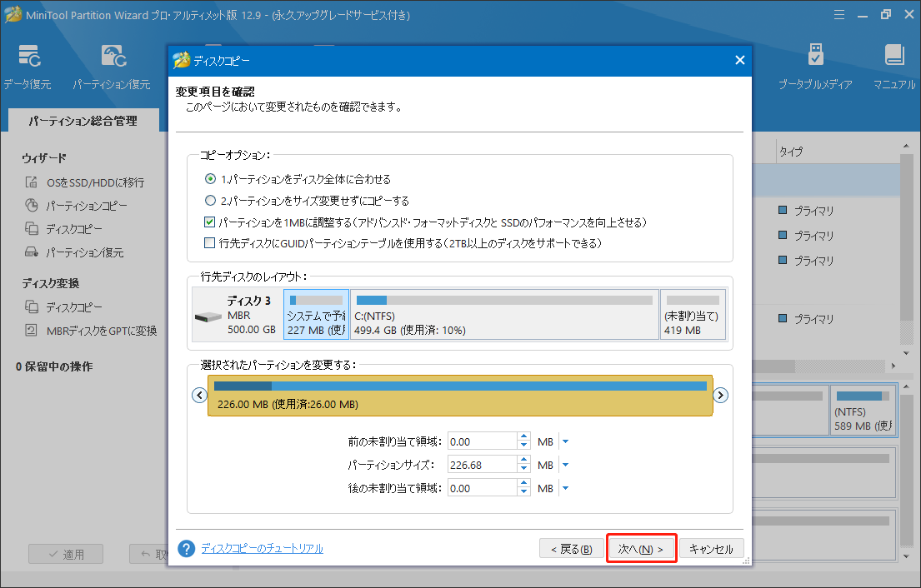Click the ディスク 3 drive icon
The image size is (921, 588).
(208, 316)
